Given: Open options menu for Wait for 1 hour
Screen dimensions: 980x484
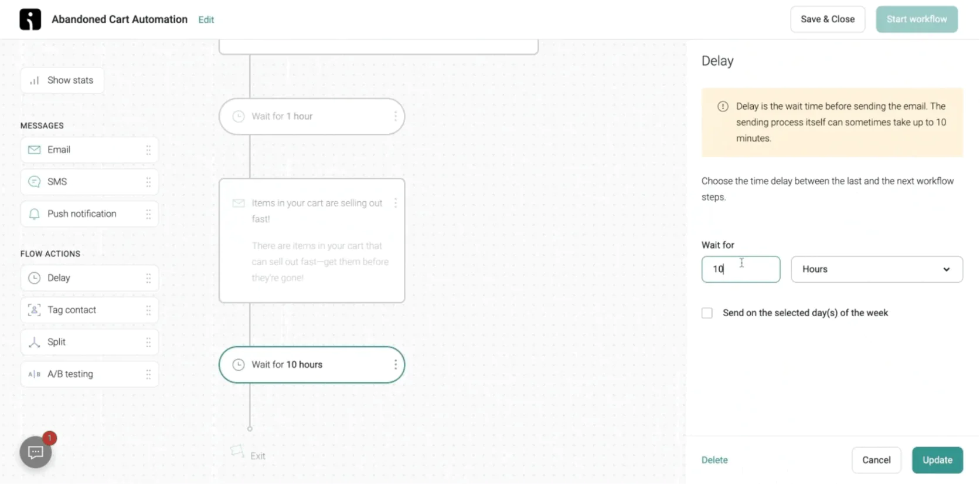Looking at the screenshot, I should (x=396, y=116).
